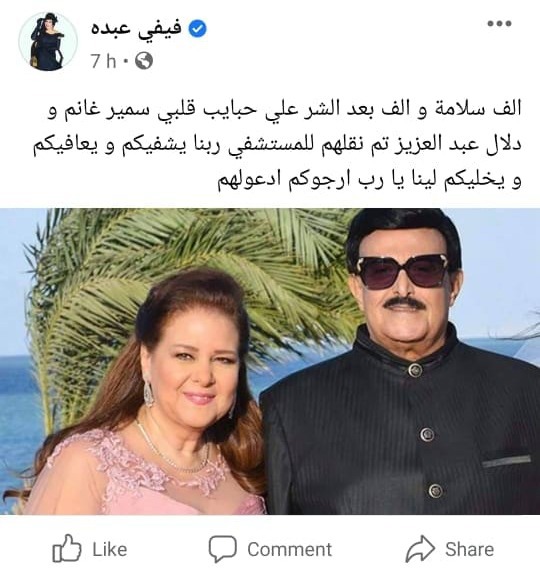This screenshot has width=540, height=581.
Task: Click the "Comment" text label
Action: (x=290, y=549)
